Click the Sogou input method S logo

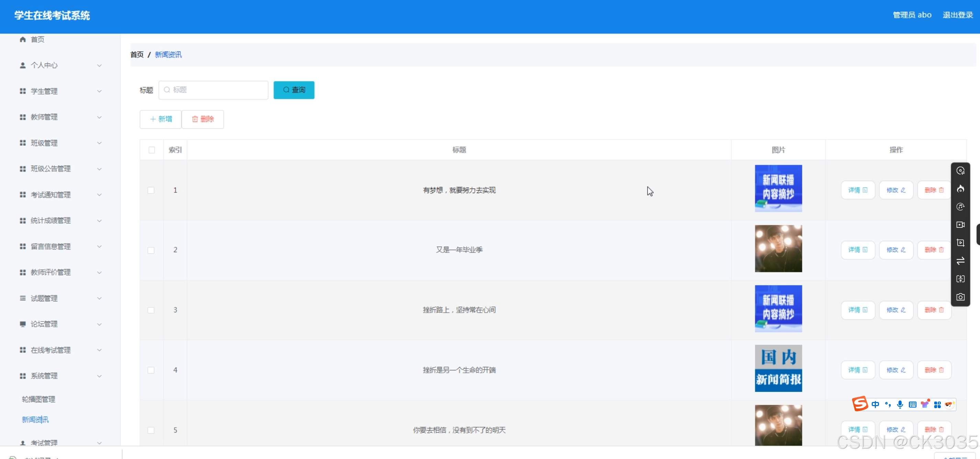(860, 404)
